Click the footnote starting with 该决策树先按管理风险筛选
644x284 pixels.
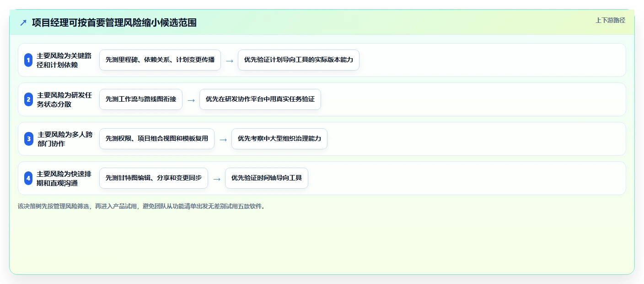(141, 206)
